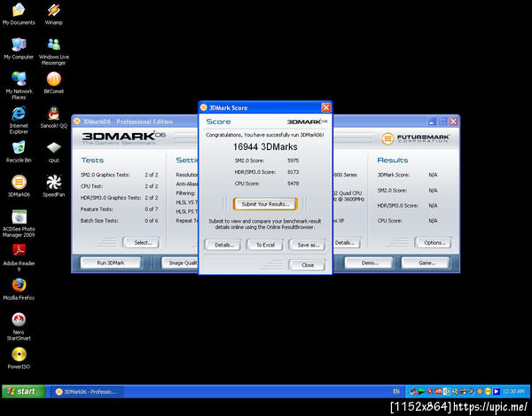
Task: Click the 3DMark06 main window title icon
Action: click(77, 122)
